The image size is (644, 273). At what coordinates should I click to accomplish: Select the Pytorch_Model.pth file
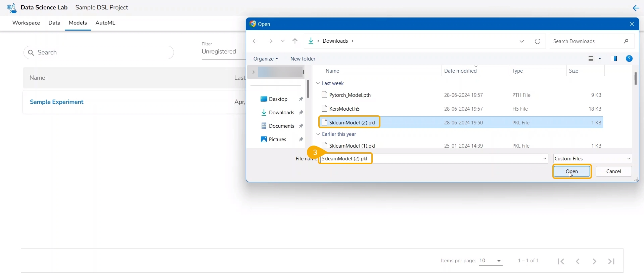[350, 95]
